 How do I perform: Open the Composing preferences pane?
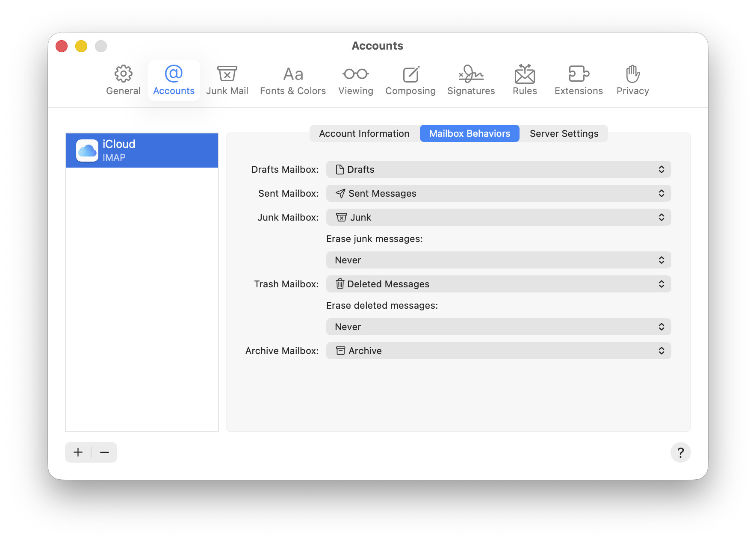410,80
